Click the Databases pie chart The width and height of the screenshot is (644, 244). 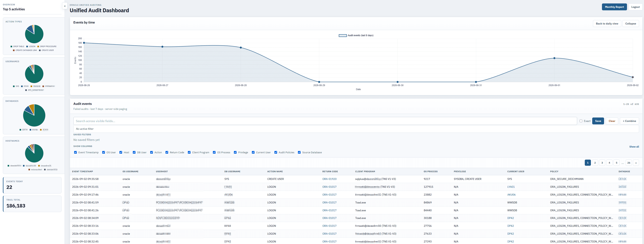tap(34, 115)
